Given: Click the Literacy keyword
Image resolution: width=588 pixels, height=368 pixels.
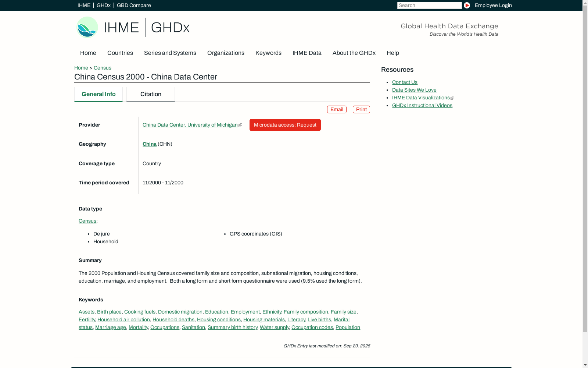Looking at the screenshot, I should point(296,320).
